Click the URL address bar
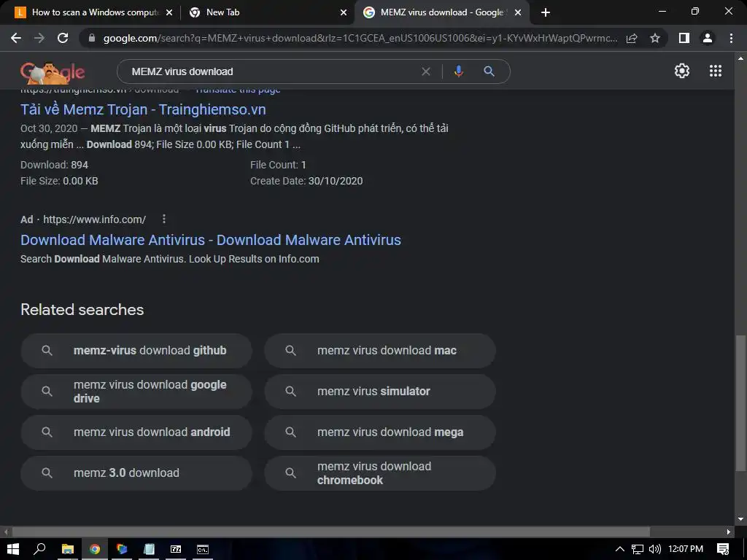The image size is (747, 560). coord(360,38)
